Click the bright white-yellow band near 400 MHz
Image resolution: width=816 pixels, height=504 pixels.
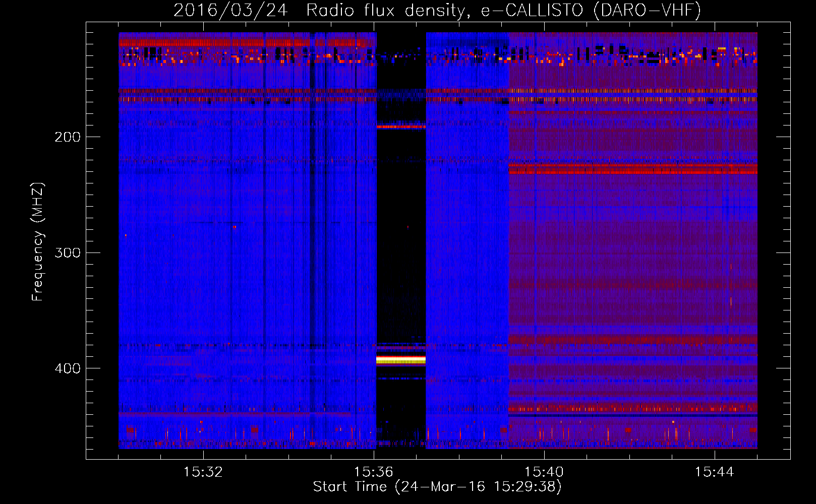tap(401, 359)
